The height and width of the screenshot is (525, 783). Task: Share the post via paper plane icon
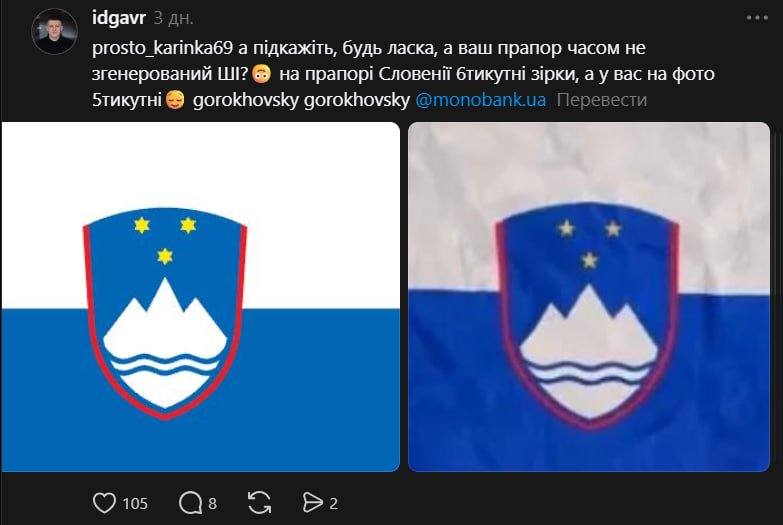(x=313, y=503)
